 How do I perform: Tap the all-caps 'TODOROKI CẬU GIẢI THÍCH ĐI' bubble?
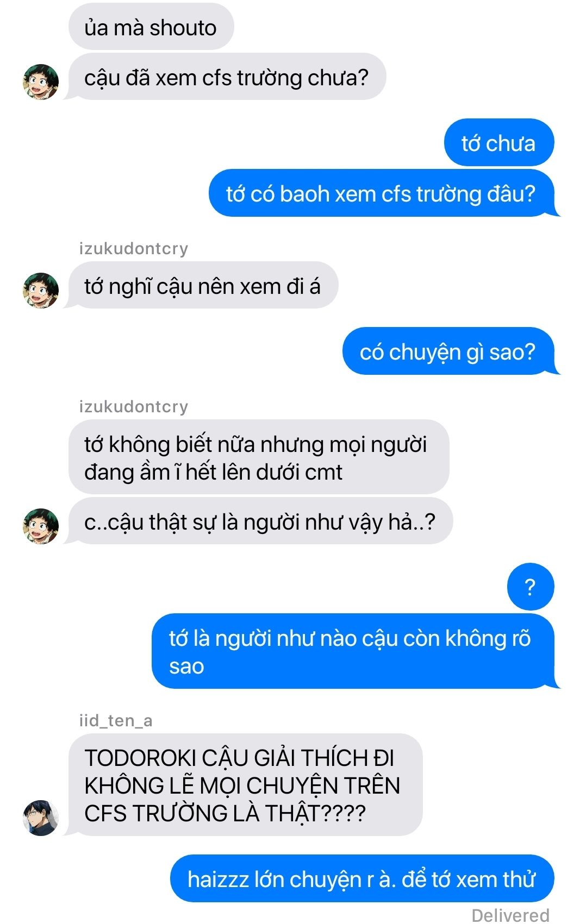tap(245, 784)
